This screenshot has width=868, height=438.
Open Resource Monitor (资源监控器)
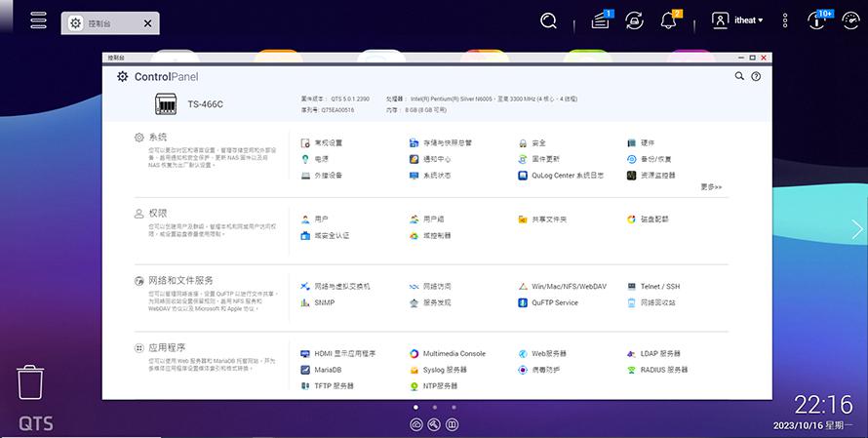[x=651, y=175]
